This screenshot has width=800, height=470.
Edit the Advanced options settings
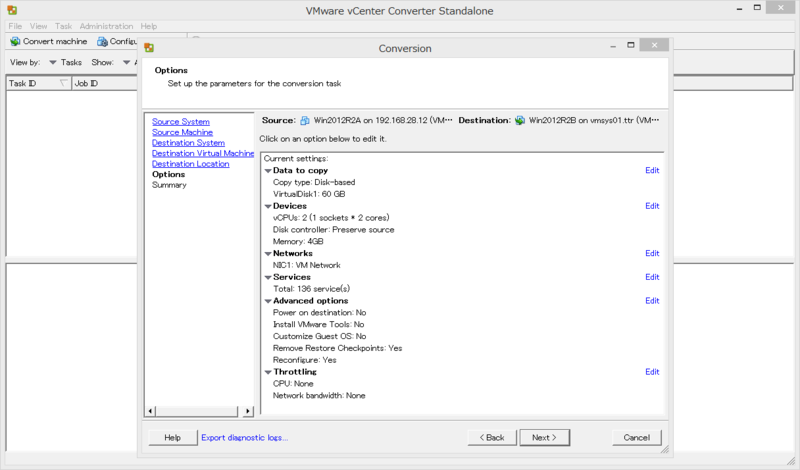652,301
